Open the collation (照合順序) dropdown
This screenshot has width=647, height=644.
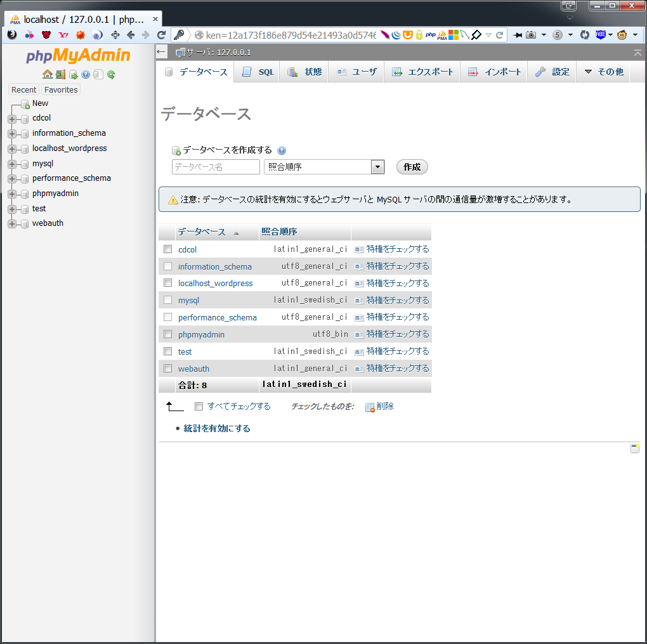click(324, 167)
